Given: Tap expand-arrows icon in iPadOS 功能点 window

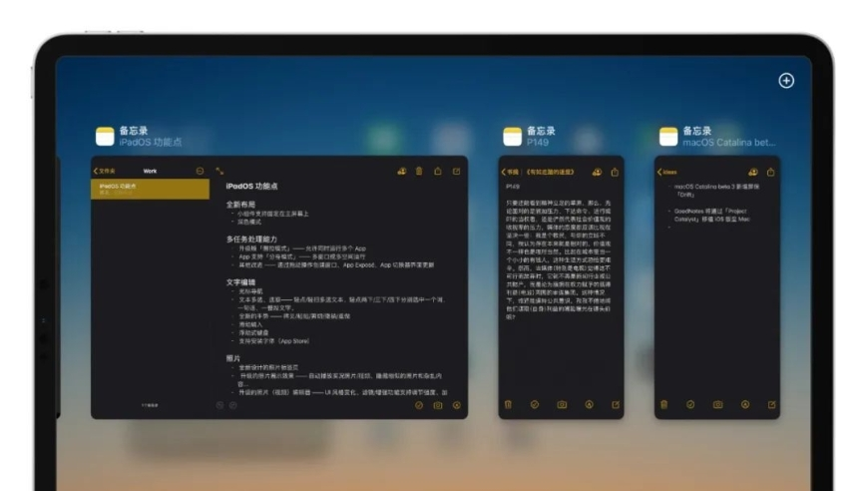Looking at the screenshot, I should (x=219, y=171).
